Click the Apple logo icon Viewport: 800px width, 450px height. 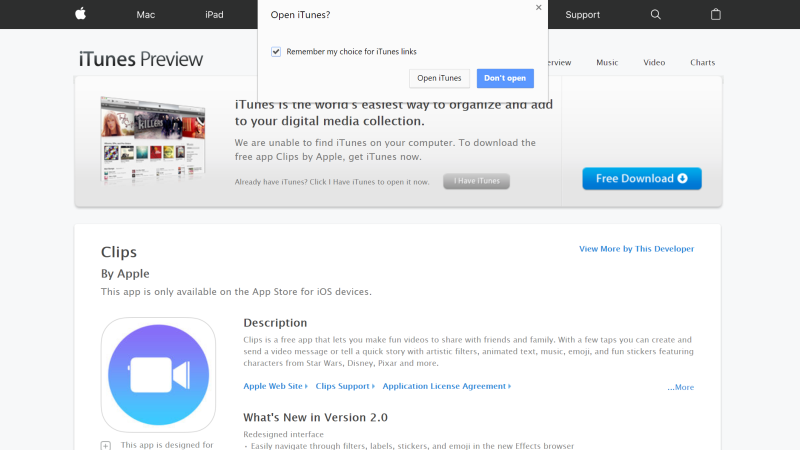[x=81, y=14]
